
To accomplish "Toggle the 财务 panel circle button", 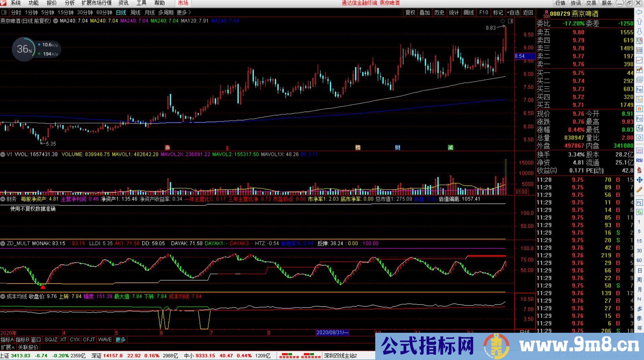I will point(3,199).
